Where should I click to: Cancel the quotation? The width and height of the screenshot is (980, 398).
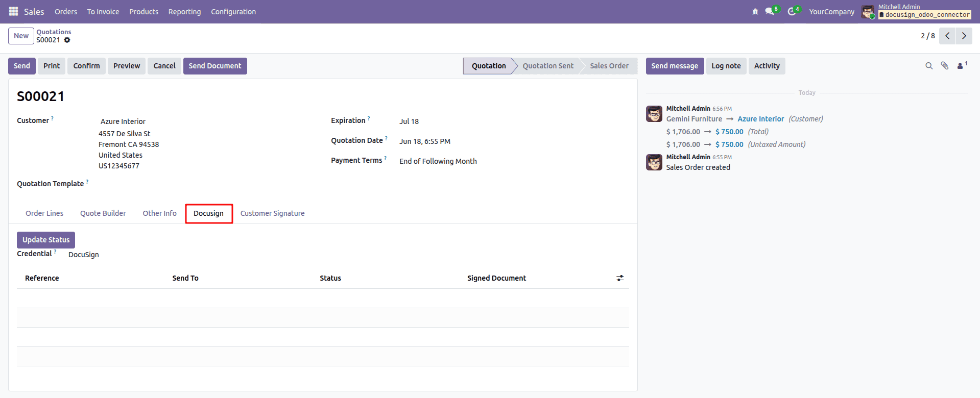pyautogui.click(x=164, y=66)
